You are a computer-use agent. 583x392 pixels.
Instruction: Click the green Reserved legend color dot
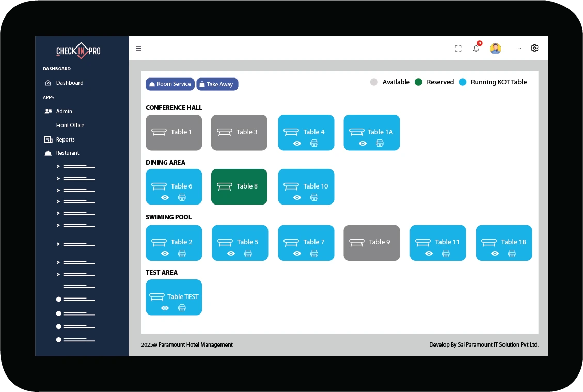(418, 82)
